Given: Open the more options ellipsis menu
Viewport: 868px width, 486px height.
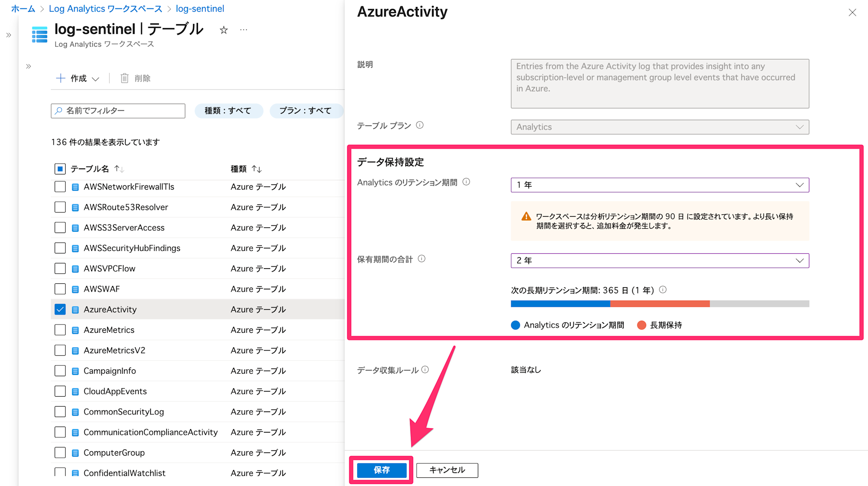Looking at the screenshot, I should (x=243, y=30).
